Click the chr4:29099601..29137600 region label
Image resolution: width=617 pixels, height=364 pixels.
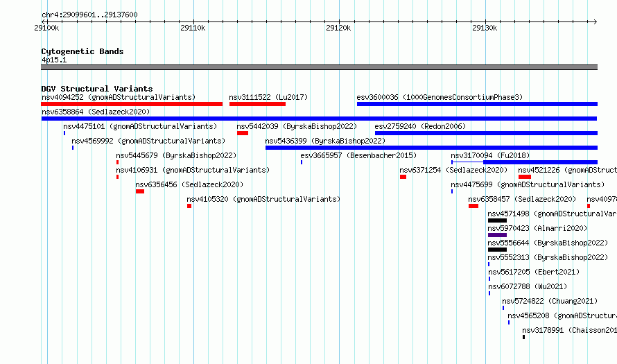coord(89,15)
